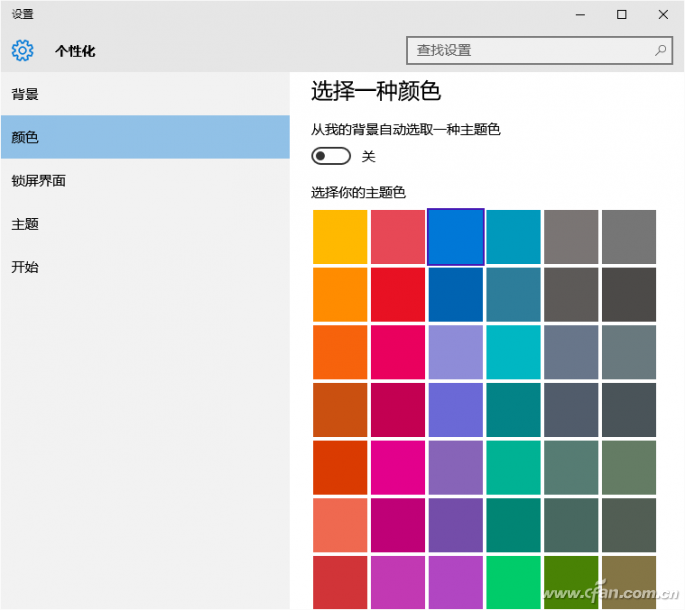Select the 颜色 sidebar item
The image size is (685, 610).
tap(26, 137)
